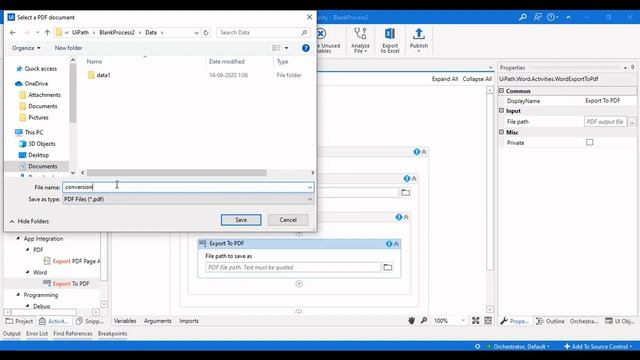Open the view options dropdown arrow
Viewport: 640px width, 360px height.
[286, 48]
